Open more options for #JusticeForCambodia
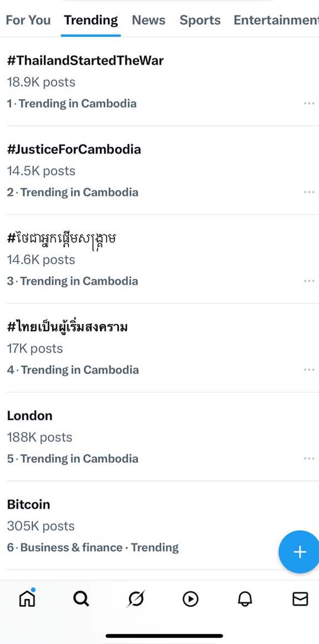The width and height of the screenshot is (319, 644). tap(309, 192)
